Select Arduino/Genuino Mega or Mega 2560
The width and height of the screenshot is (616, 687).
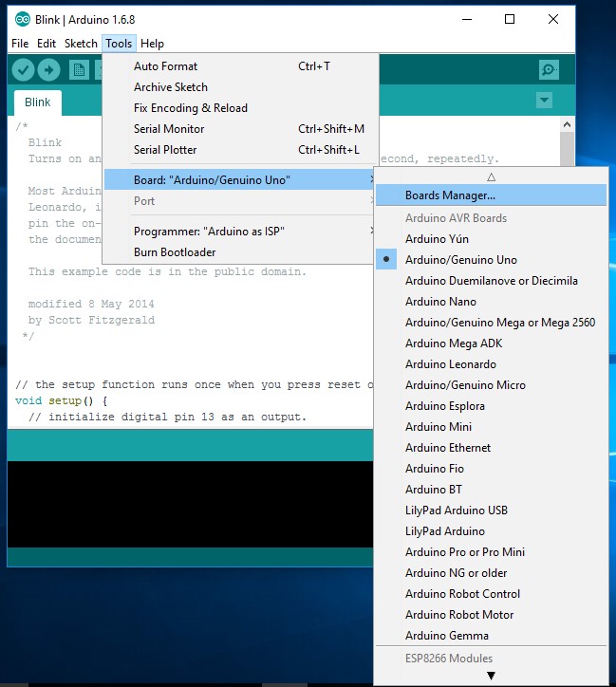coord(491,323)
